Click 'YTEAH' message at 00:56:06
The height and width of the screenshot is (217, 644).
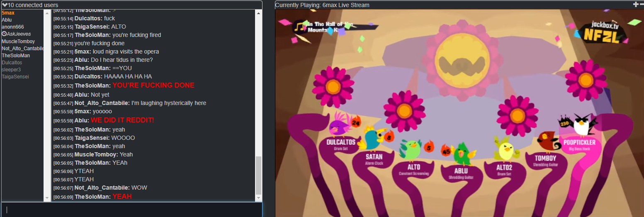[73, 171]
